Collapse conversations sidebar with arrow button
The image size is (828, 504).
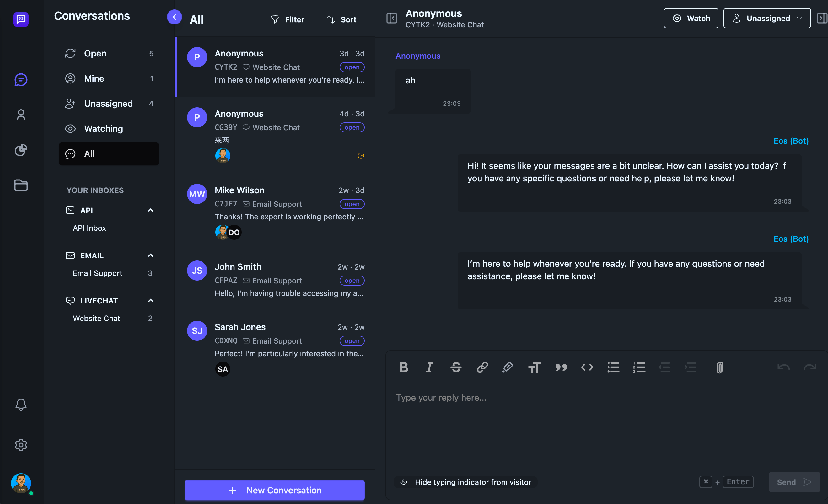coord(175,17)
